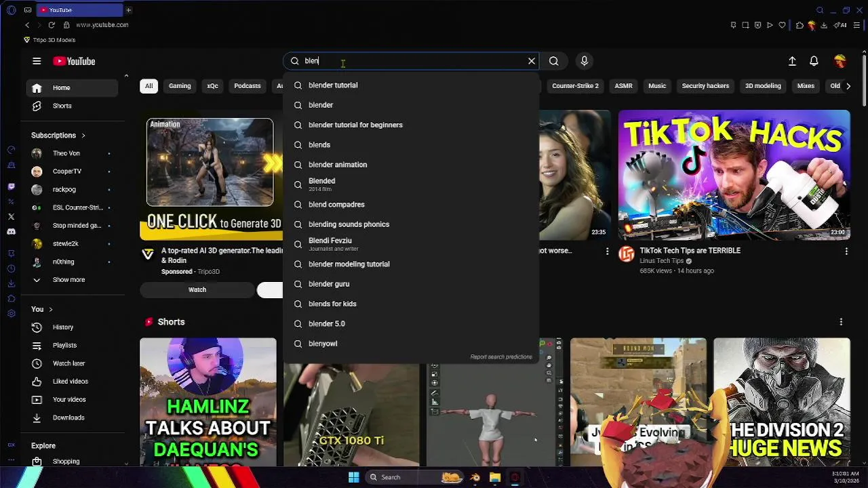Image resolution: width=868 pixels, height=488 pixels.
Task: Open Twitch in the Opera GX sidebar
Action: point(11,186)
